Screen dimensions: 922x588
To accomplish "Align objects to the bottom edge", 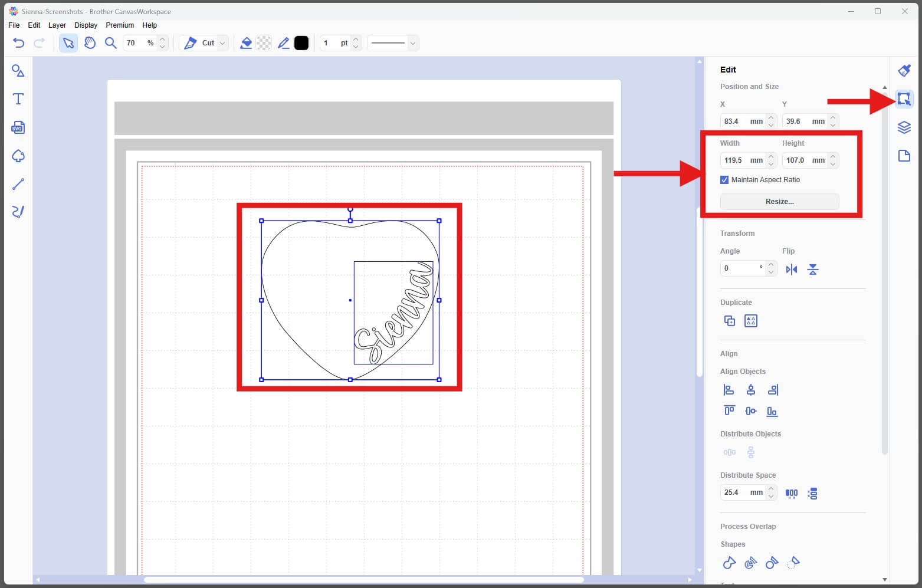I will click(x=772, y=410).
